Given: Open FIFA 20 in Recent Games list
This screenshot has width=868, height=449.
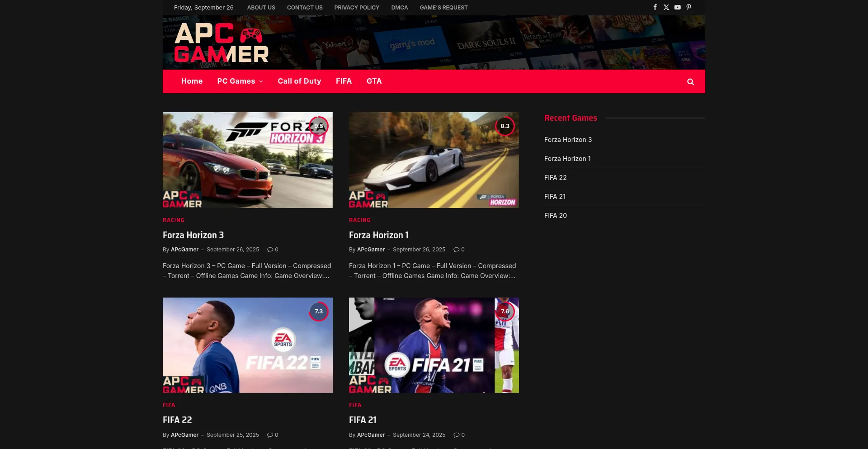Looking at the screenshot, I should 555,216.
